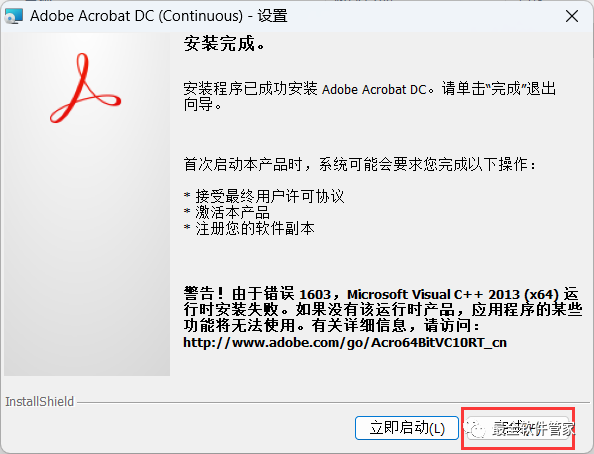Click the 立即启动(L) button
This screenshot has height=454, width=594.
point(407,428)
